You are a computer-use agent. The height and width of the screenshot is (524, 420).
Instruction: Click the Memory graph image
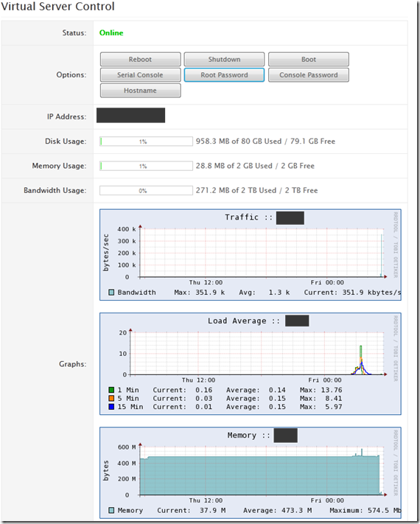tap(251, 473)
